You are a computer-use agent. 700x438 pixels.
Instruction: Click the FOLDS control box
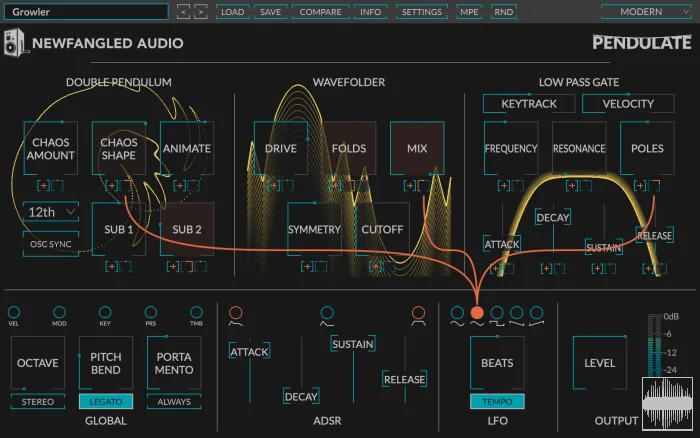(349, 148)
